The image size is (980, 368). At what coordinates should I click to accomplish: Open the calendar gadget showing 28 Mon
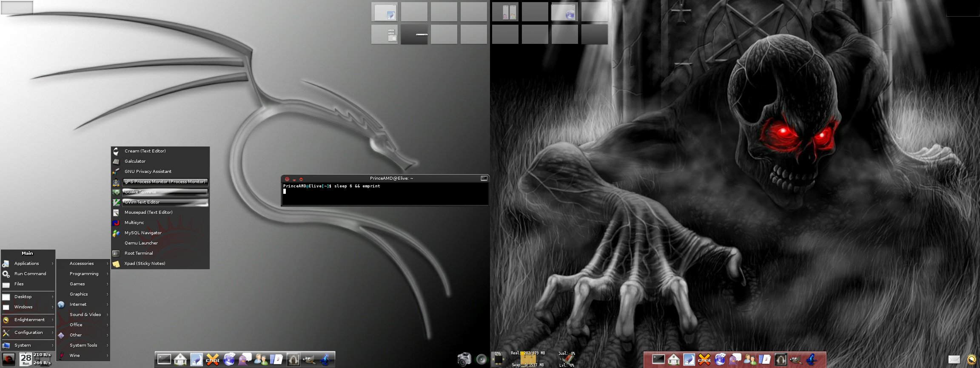pos(26,359)
